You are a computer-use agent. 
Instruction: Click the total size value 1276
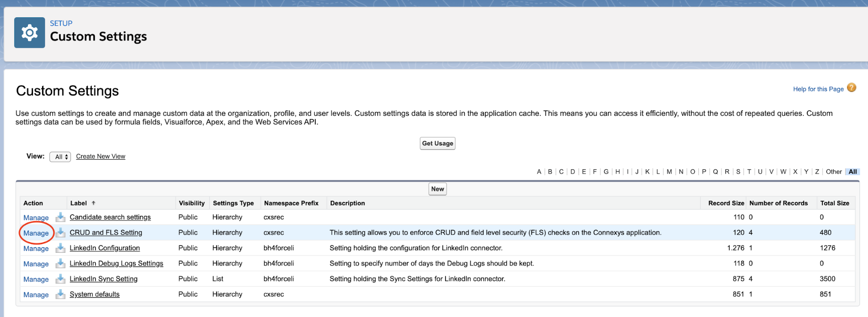tap(828, 248)
